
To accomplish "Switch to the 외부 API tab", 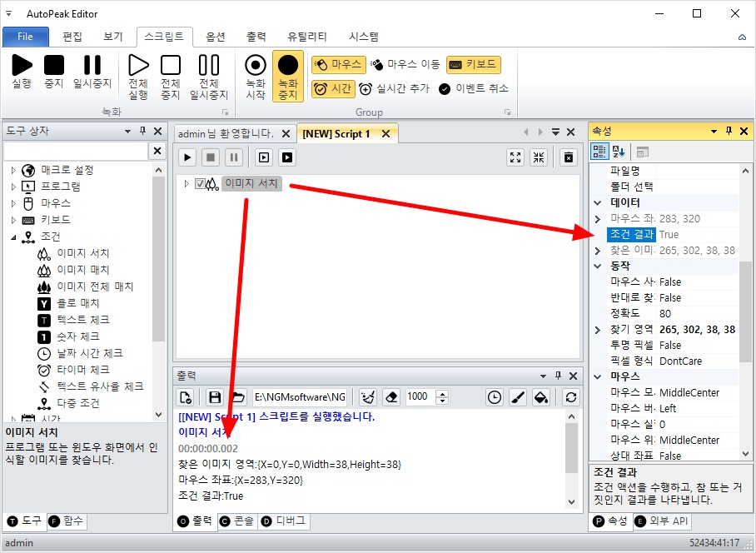I will [661, 521].
